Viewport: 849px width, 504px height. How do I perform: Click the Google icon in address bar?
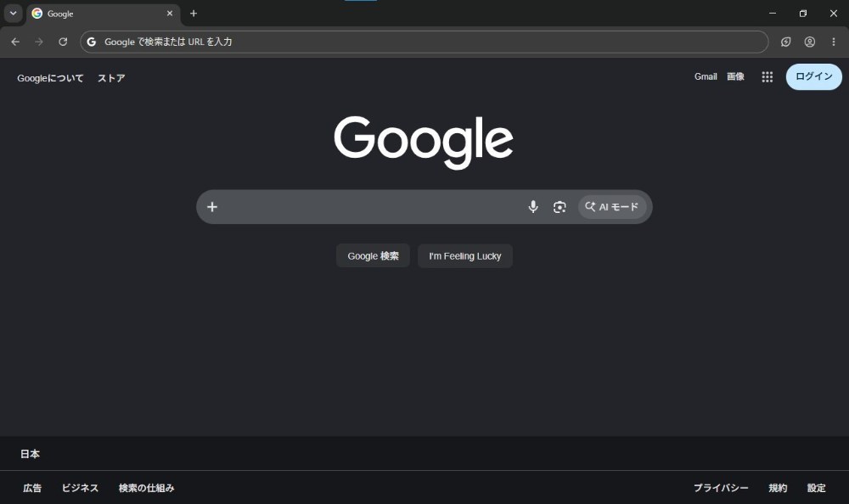click(x=92, y=42)
